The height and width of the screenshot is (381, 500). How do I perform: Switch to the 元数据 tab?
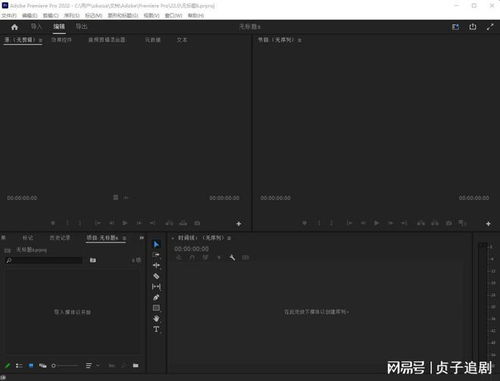pos(153,40)
